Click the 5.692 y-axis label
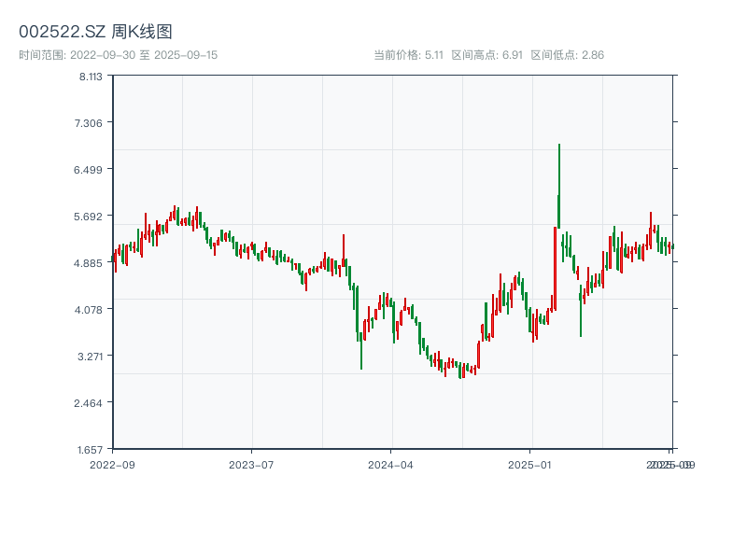The height and width of the screenshot is (560, 747). [91, 217]
